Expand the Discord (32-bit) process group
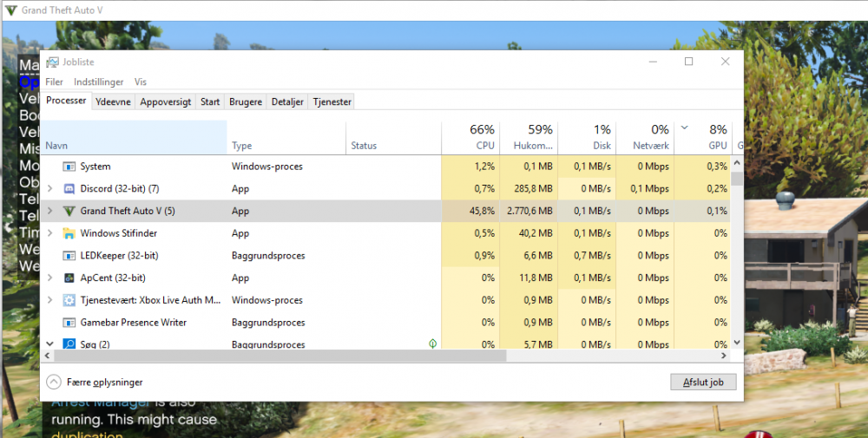This screenshot has width=868, height=438. (49, 188)
